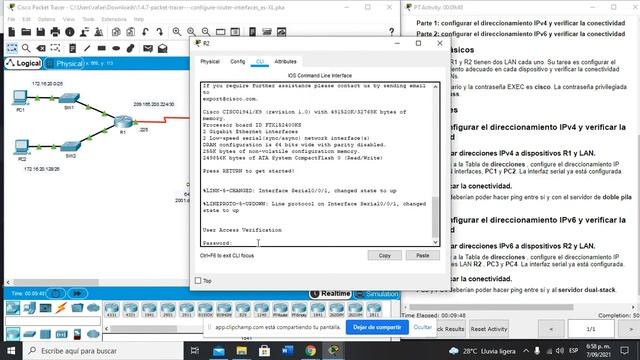Screen dimensions: 640x360
Task: Click switch SW1 in the topology
Action: click(69, 98)
